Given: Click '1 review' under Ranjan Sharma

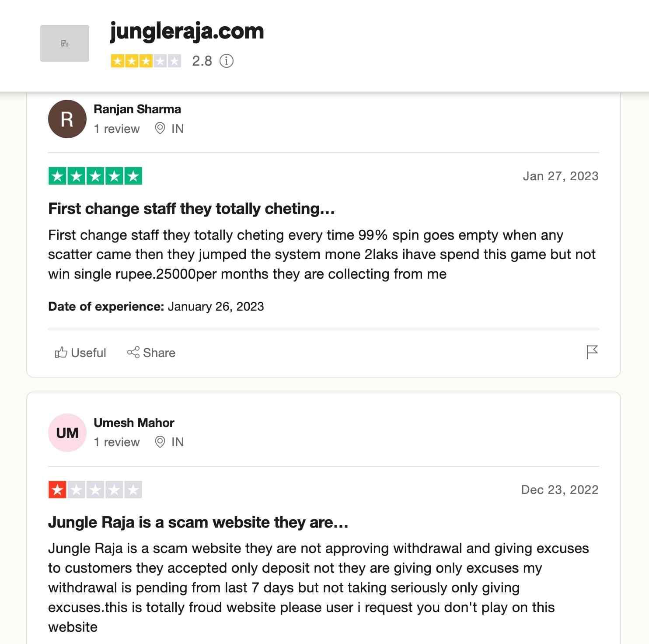Looking at the screenshot, I should click(x=117, y=129).
